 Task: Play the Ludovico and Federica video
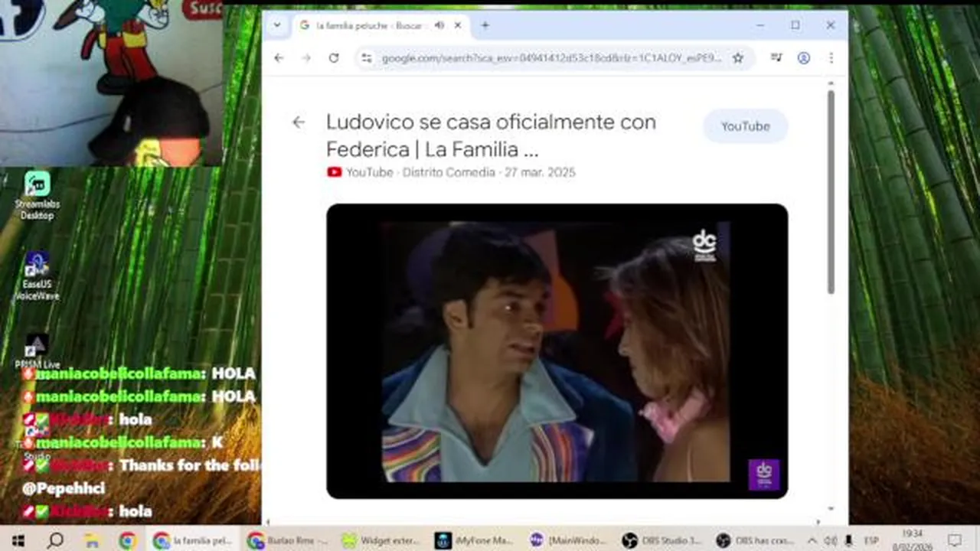pyautogui.click(x=557, y=351)
